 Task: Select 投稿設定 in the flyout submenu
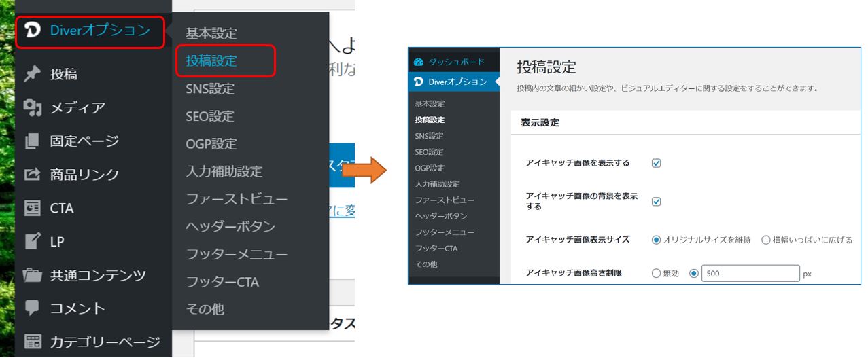[x=211, y=60]
